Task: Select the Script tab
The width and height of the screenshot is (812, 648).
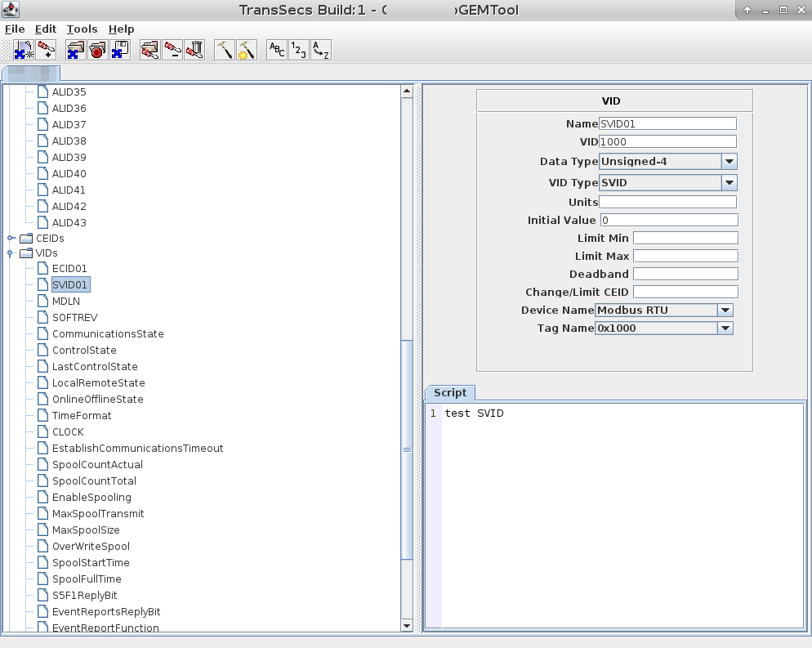Action: (449, 393)
